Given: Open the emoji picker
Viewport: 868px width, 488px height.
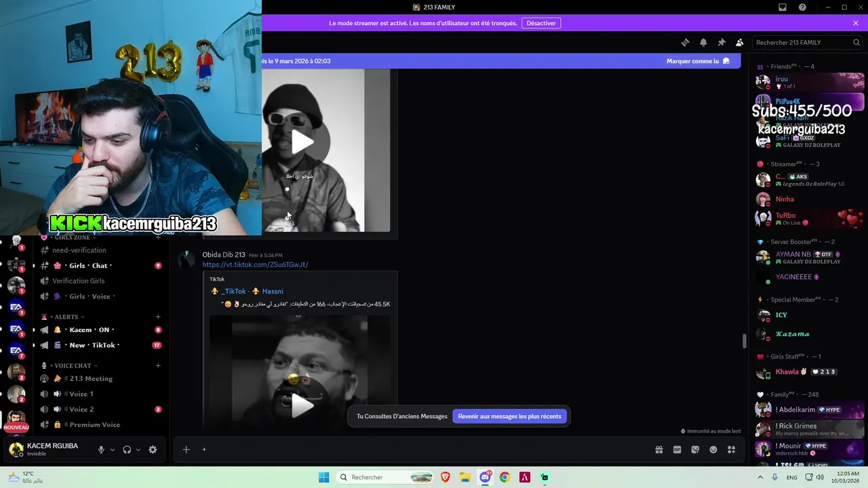Looking at the screenshot, I should click(x=713, y=449).
